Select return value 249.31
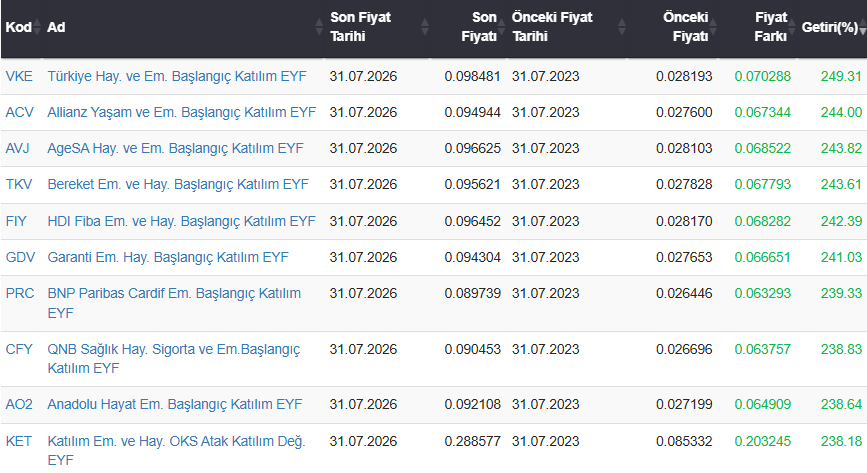Screen dimensions: 867x473 point(841,76)
